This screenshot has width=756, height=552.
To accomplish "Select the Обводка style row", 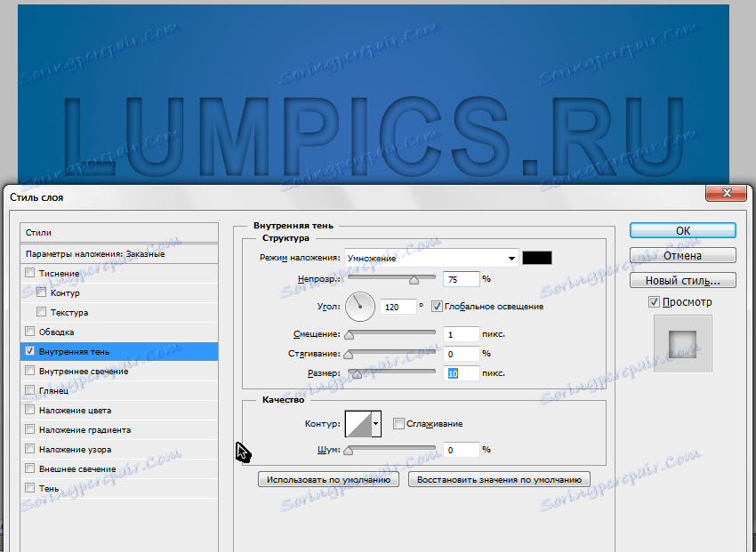I will click(119, 332).
